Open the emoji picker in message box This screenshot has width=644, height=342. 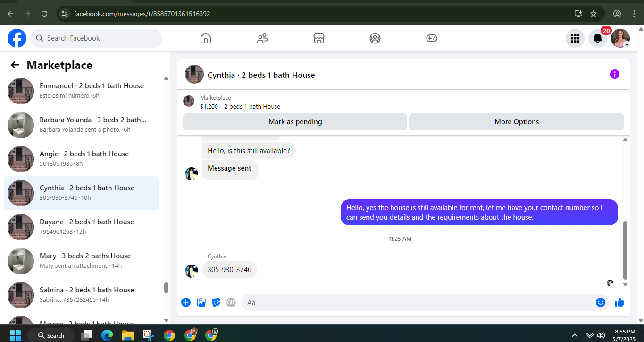pos(601,302)
